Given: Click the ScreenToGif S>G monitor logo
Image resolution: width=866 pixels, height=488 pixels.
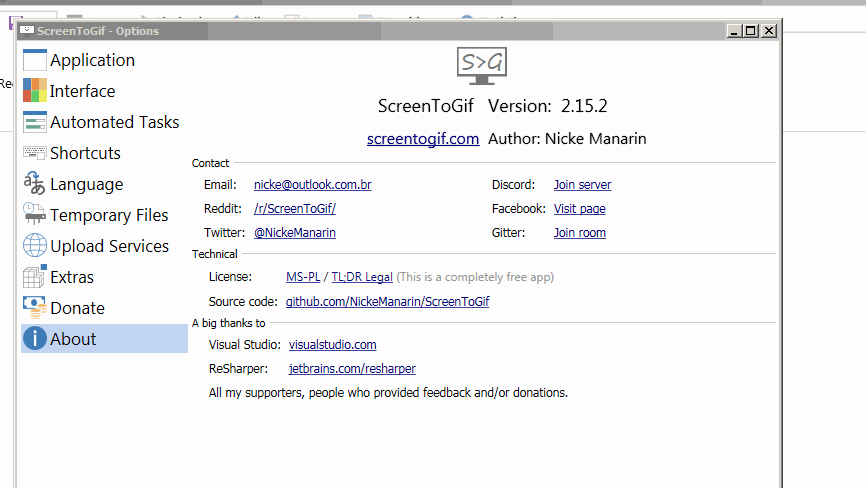Looking at the screenshot, I should 482,66.
